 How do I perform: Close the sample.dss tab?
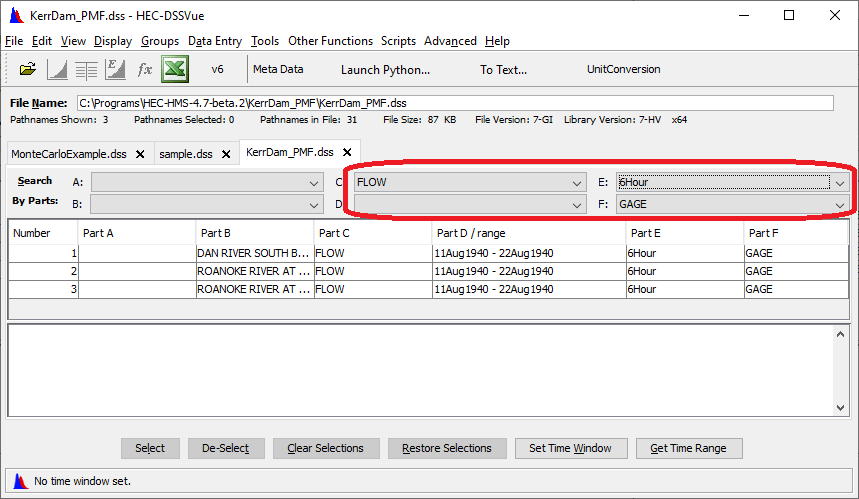226,154
